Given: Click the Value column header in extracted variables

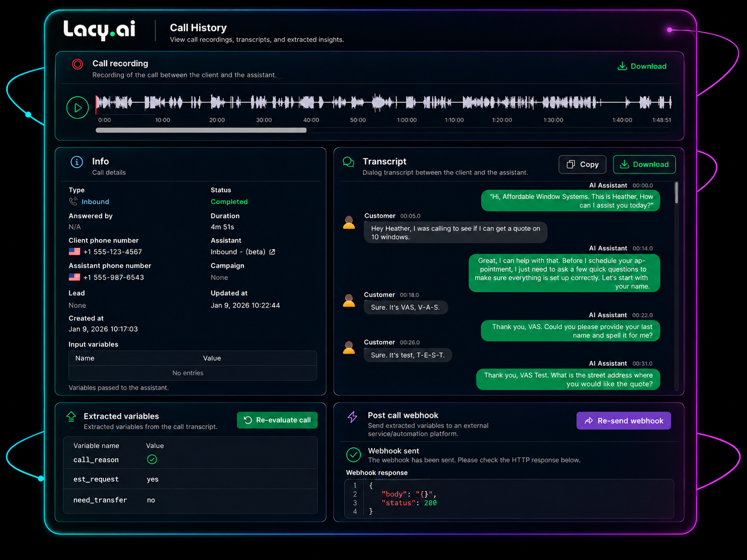Looking at the screenshot, I should (155, 446).
